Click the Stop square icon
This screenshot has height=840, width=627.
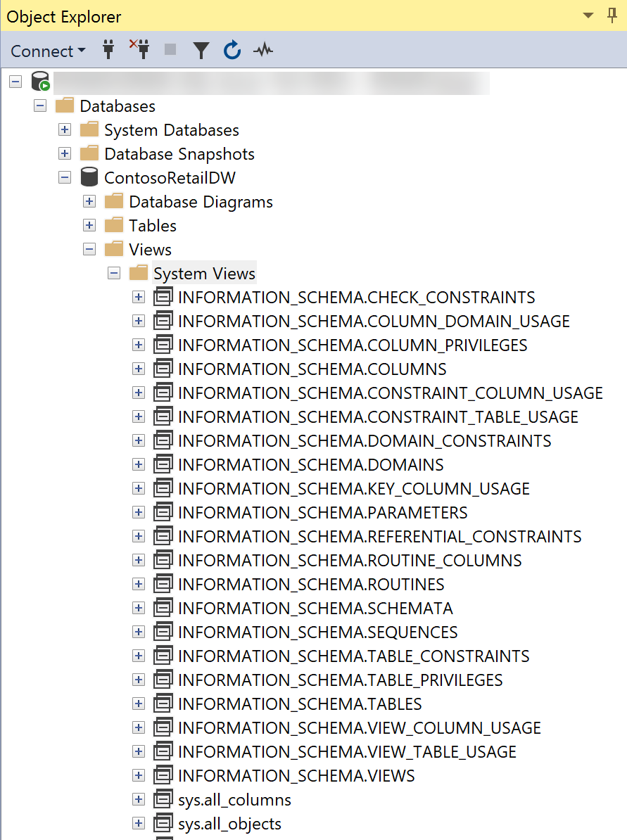pyautogui.click(x=170, y=50)
